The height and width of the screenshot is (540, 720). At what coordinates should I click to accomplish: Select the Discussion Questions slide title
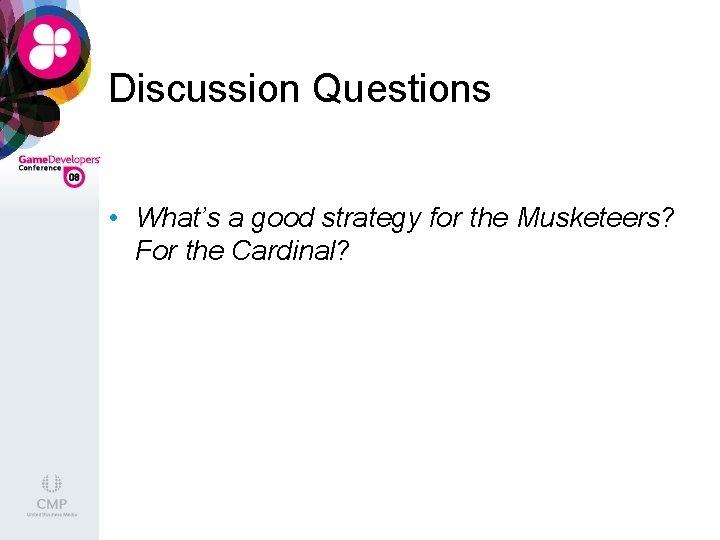tap(299, 89)
